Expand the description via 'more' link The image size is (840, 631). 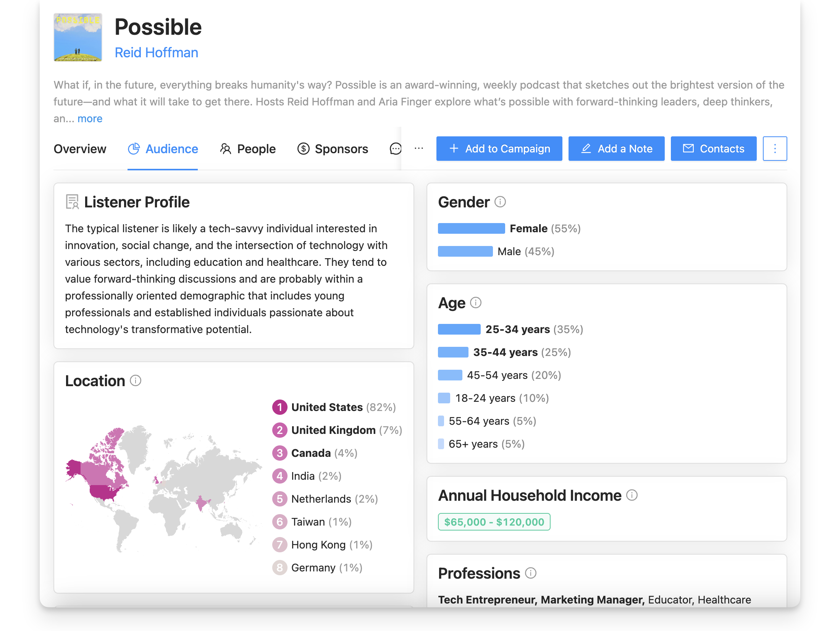click(x=90, y=118)
